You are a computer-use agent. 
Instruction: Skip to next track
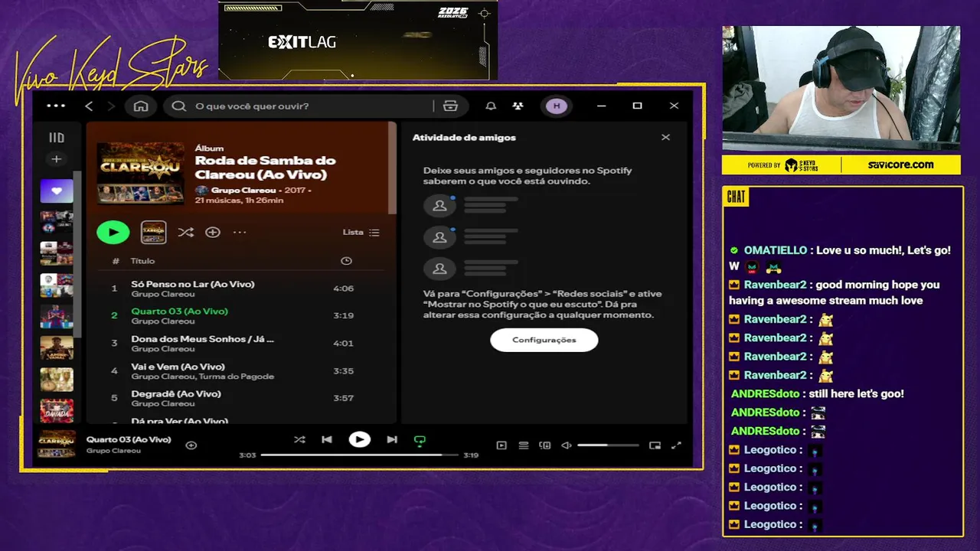[x=392, y=440]
